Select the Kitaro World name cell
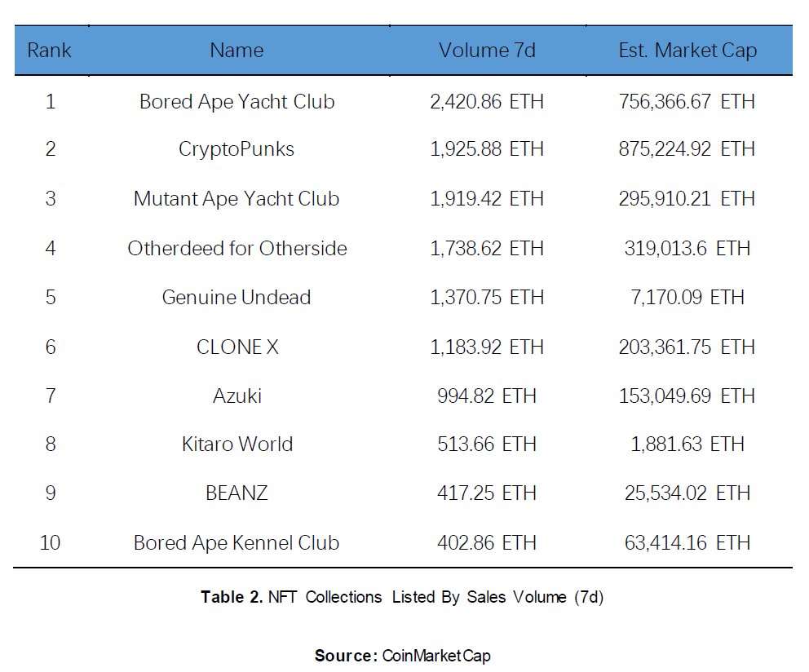Viewport: 809px width, 672px height. coord(237,444)
